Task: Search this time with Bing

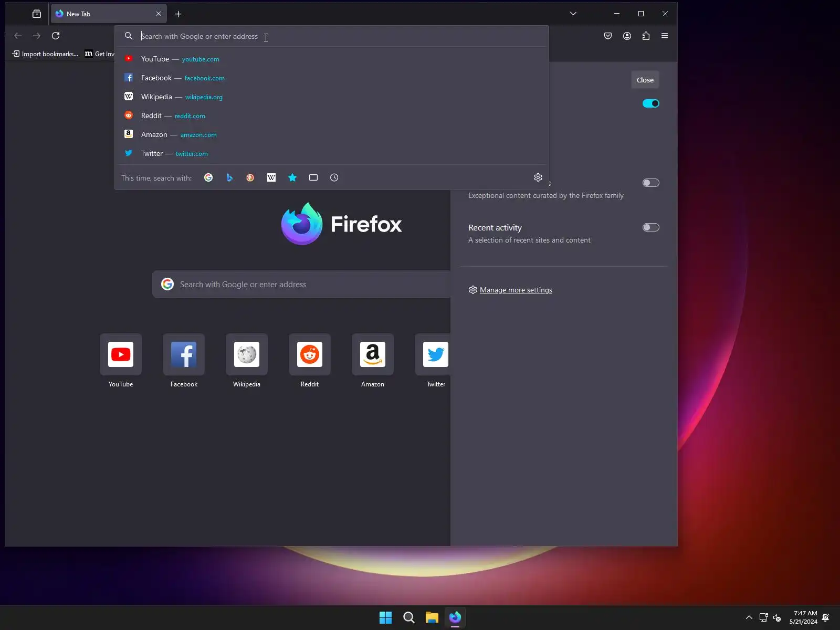Action: 229,177
